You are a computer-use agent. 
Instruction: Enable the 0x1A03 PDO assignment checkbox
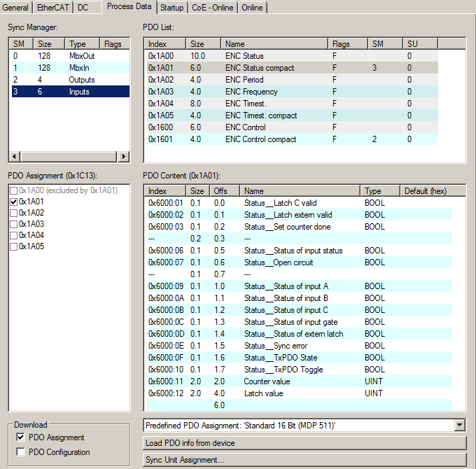click(x=14, y=224)
